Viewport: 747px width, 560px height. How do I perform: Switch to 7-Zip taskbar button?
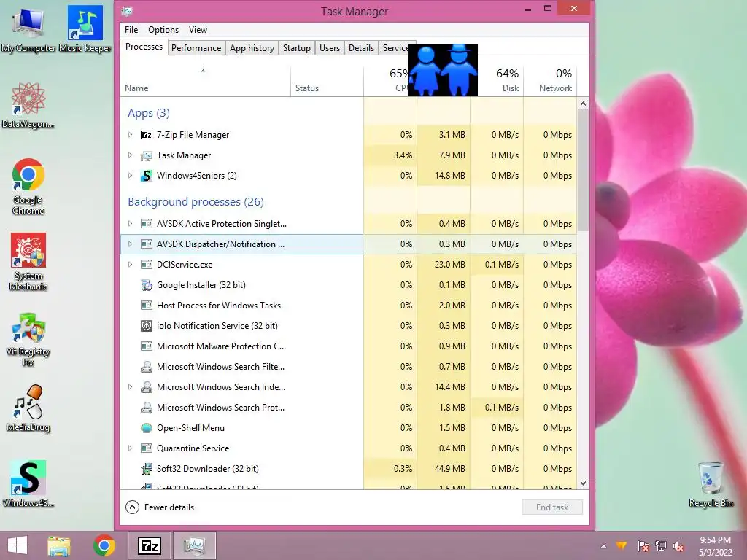point(149,545)
